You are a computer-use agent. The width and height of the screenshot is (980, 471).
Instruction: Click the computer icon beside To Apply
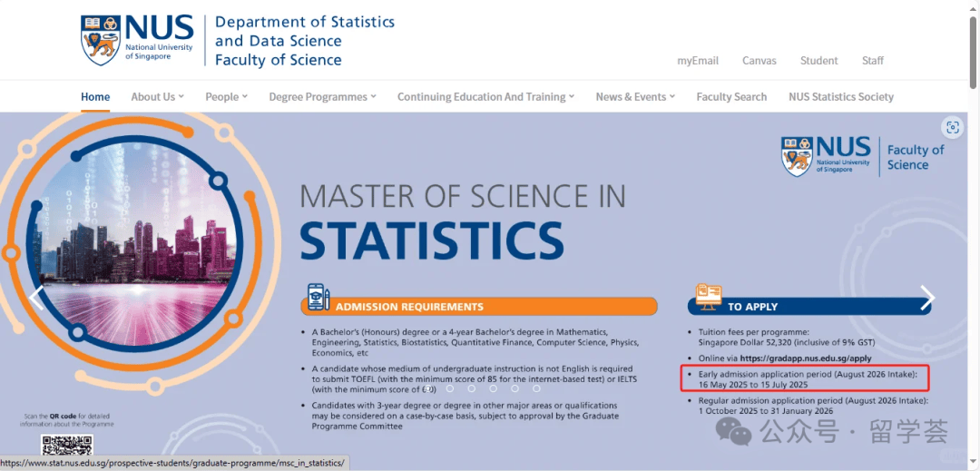tap(708, 298)
